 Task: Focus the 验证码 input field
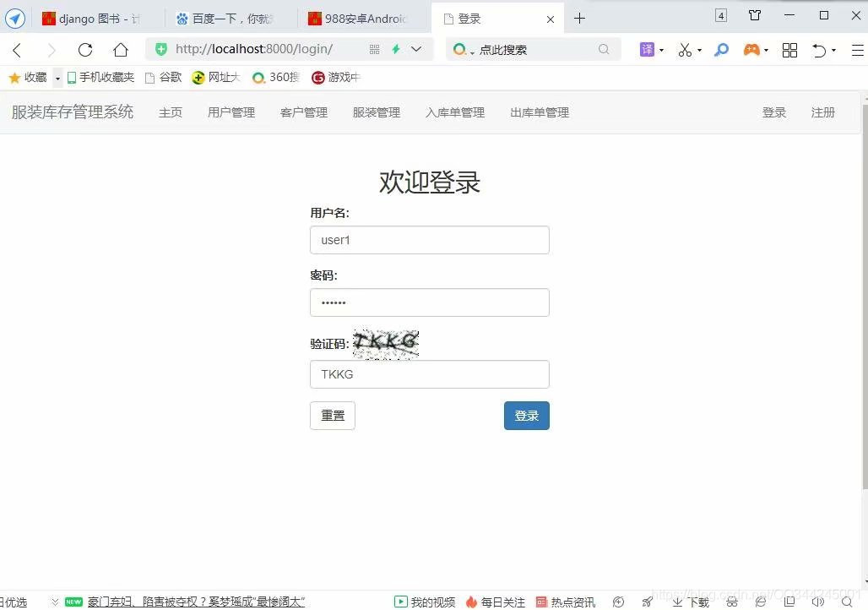(430, 374)
